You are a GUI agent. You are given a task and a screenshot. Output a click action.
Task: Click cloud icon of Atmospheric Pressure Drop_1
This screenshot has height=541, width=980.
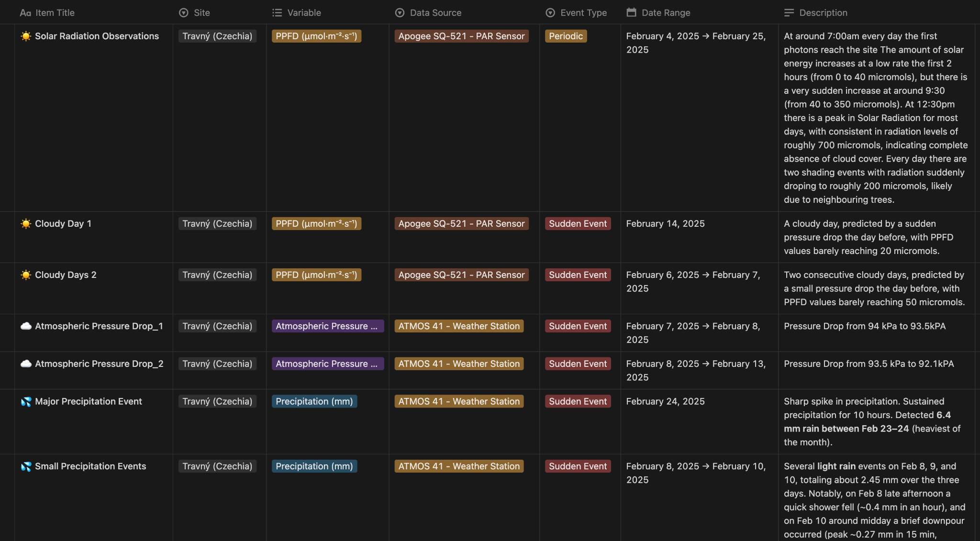click(26, 326)
